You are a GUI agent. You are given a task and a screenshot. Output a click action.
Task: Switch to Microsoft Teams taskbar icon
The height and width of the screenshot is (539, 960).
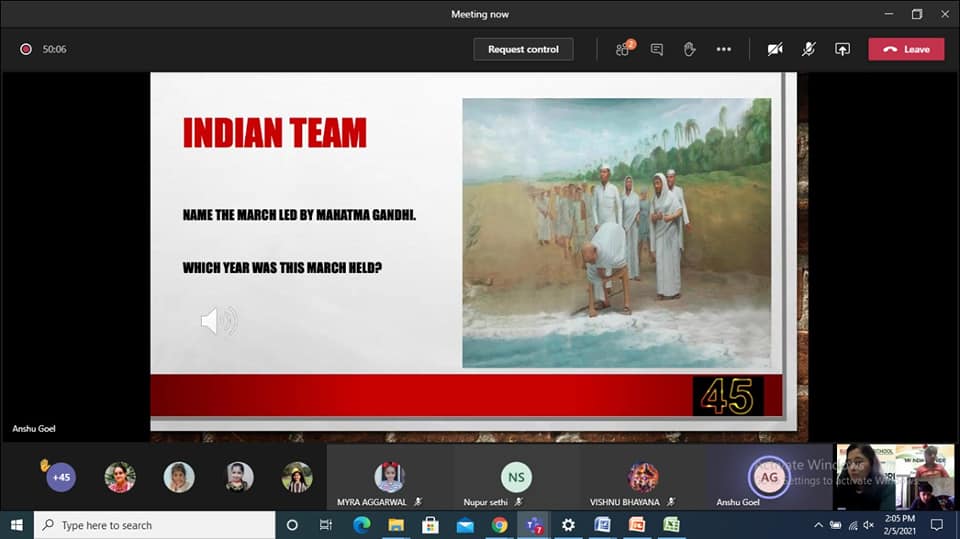(534, 525)
